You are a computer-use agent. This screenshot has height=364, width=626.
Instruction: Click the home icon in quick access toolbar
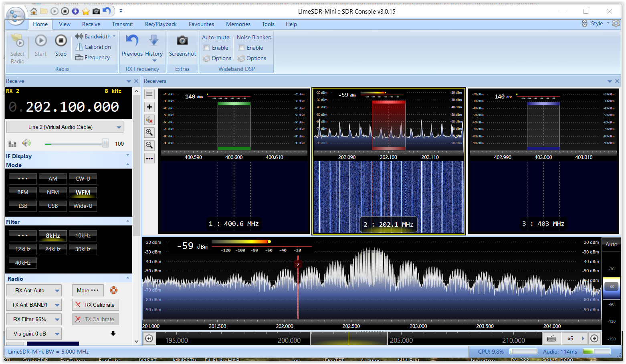(34, 11)
